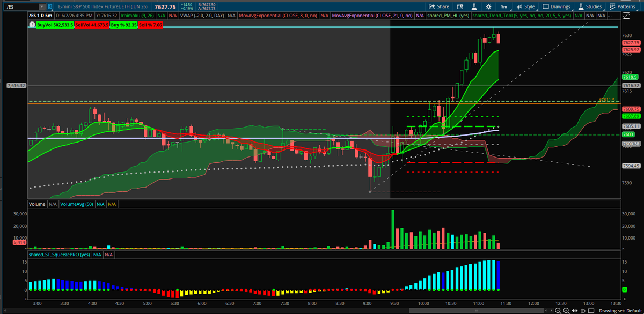Click the 11:30 time axis label
644x314 pixels.
(x=507, y=303)
